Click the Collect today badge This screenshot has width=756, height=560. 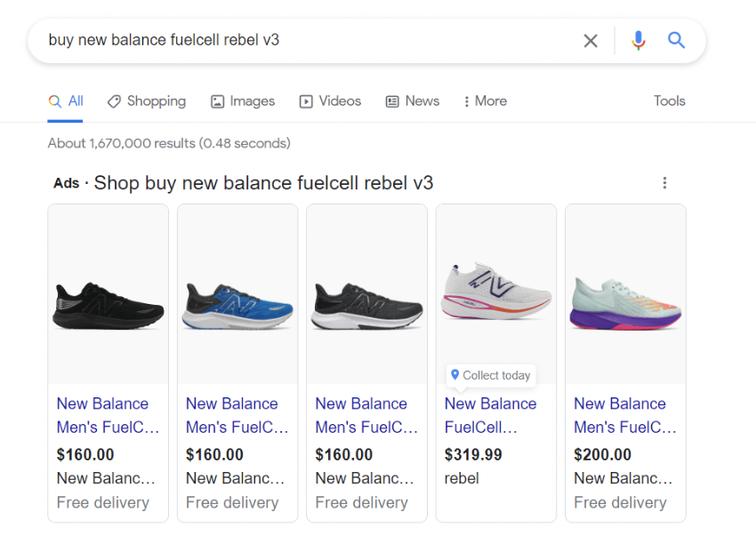(x=490, y=375)
